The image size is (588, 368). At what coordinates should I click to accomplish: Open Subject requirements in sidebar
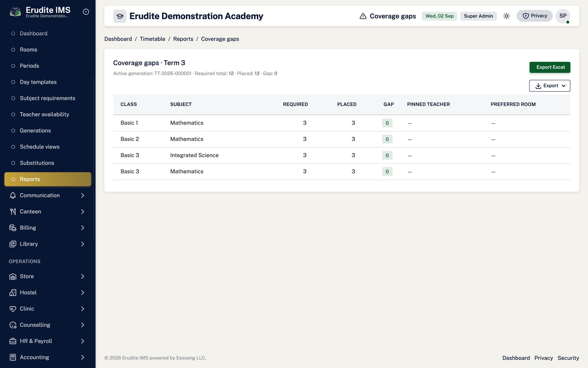tap(48, 98)
